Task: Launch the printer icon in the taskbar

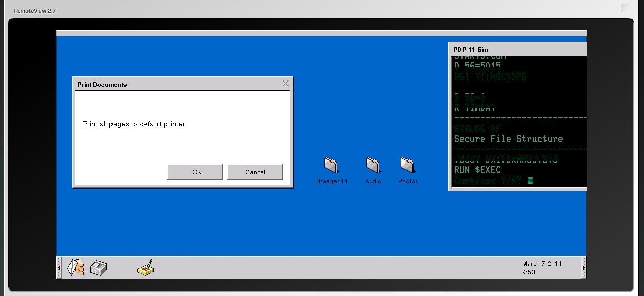Action: click(99, 268)
